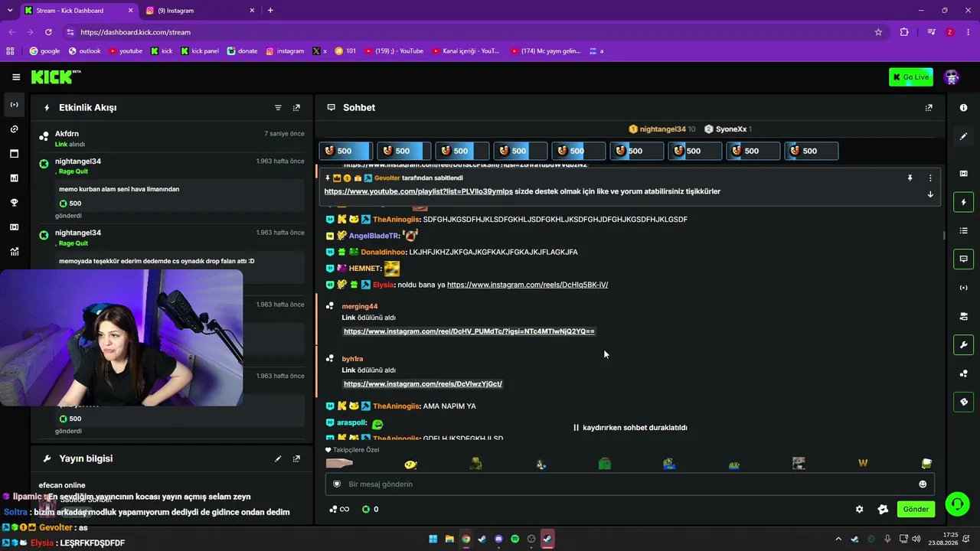Click the Go Live button
This screenshot has width=980, height=551.
911,77
